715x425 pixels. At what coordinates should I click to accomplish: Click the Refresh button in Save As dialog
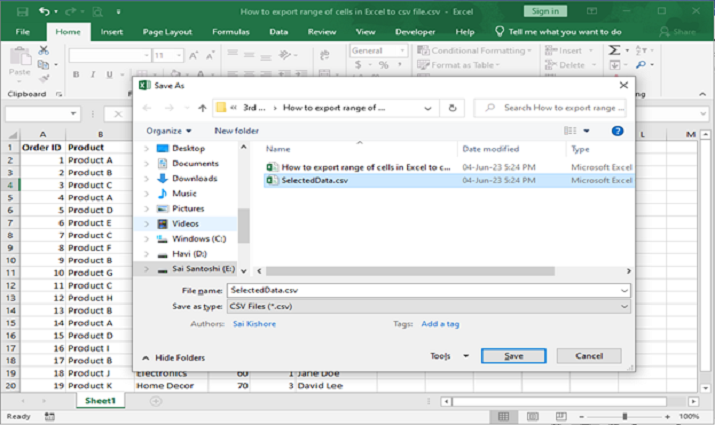(x=452, y=108)
